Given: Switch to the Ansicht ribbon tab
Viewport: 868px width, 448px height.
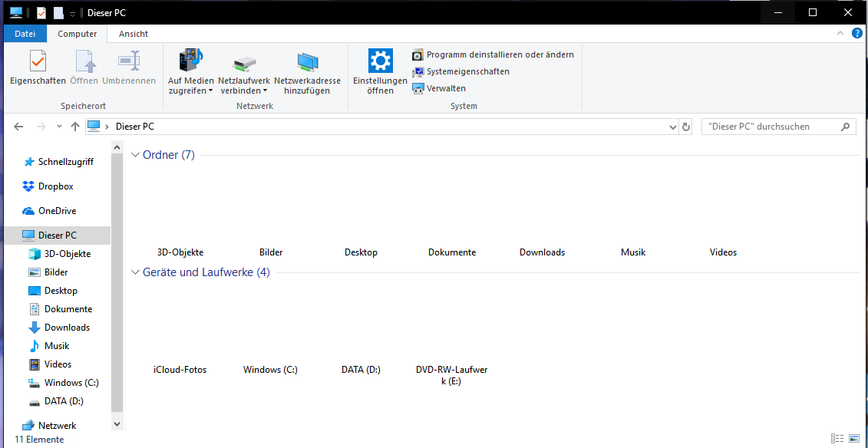Looking at the screenshot, I should click(x=134, y=34).
